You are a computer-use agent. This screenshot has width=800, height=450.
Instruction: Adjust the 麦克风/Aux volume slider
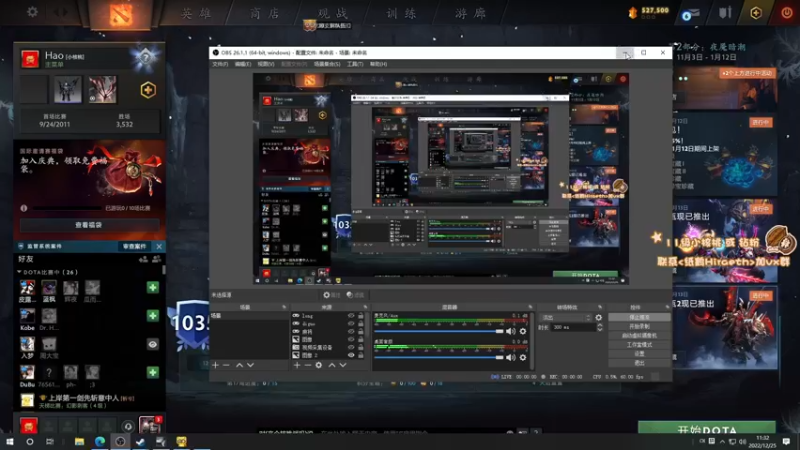[439, 332]
